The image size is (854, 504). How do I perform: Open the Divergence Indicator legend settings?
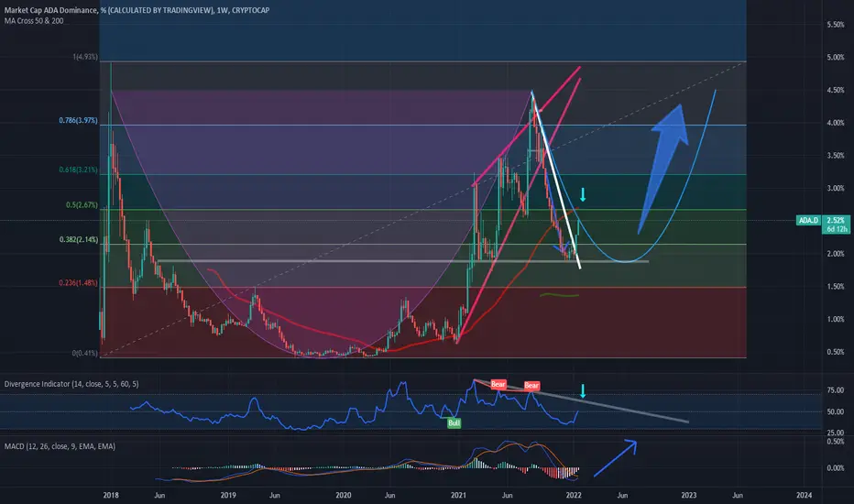point(71,384)
